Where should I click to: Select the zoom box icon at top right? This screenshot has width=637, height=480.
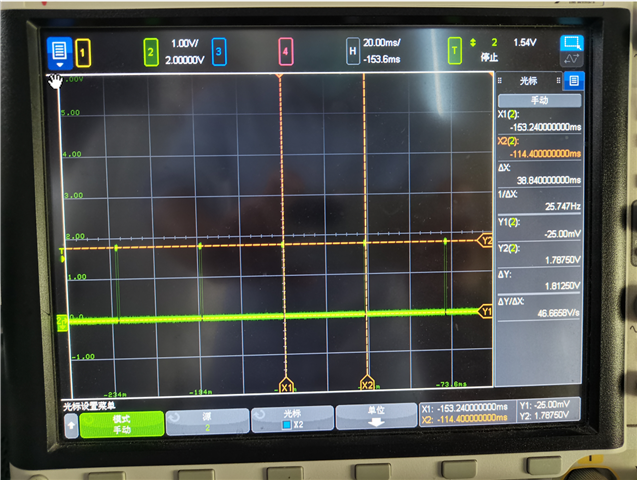(572, 43)
